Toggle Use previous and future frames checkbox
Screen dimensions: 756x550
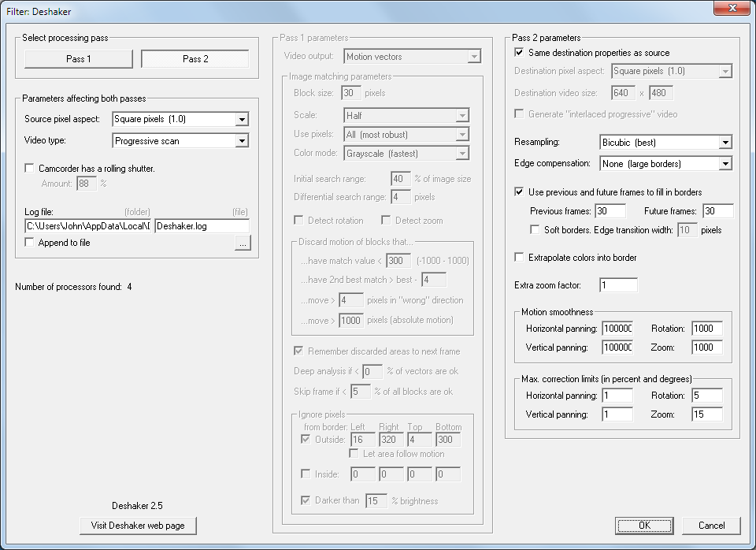(519, 192)
